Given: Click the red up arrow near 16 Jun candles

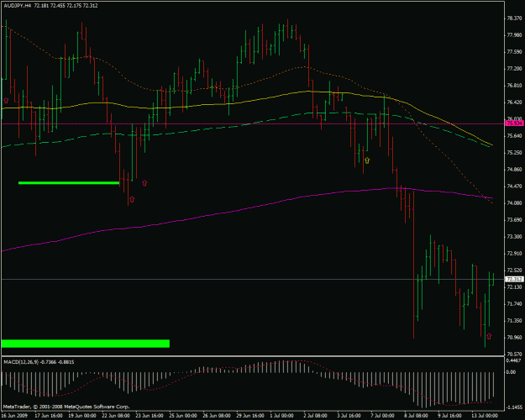Looking at the screenshot, I should tap(6, 101).
